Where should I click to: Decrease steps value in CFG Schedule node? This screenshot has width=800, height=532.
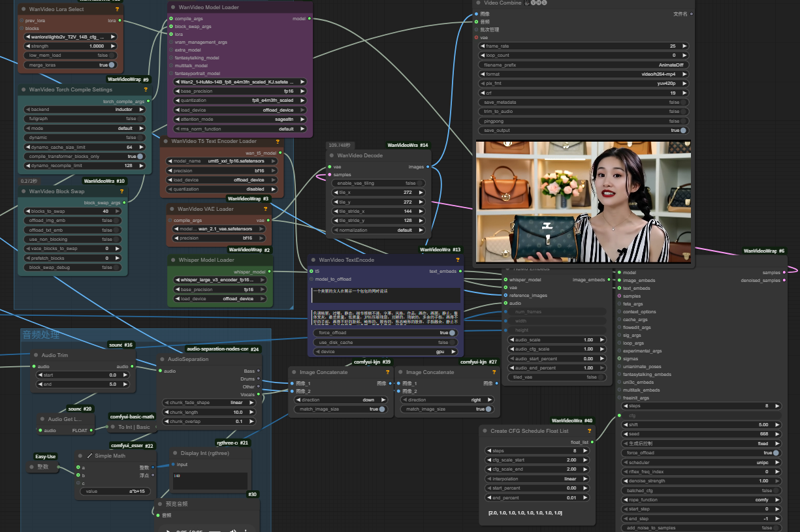click(488, 450)
